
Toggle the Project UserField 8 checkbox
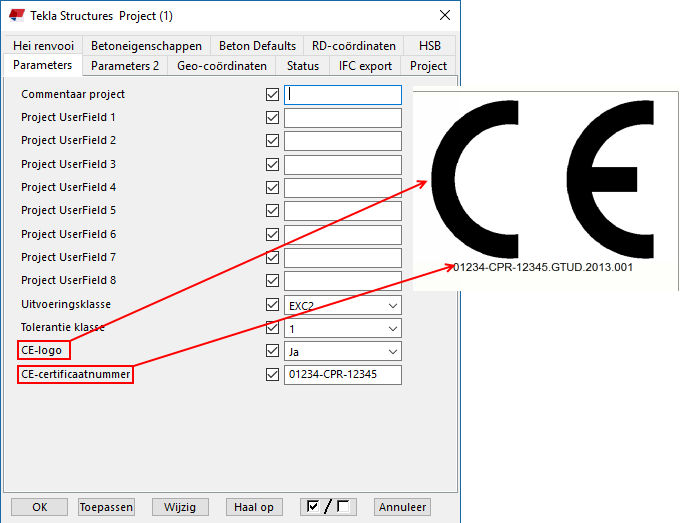pyautogui.click(x=272, y=280)
